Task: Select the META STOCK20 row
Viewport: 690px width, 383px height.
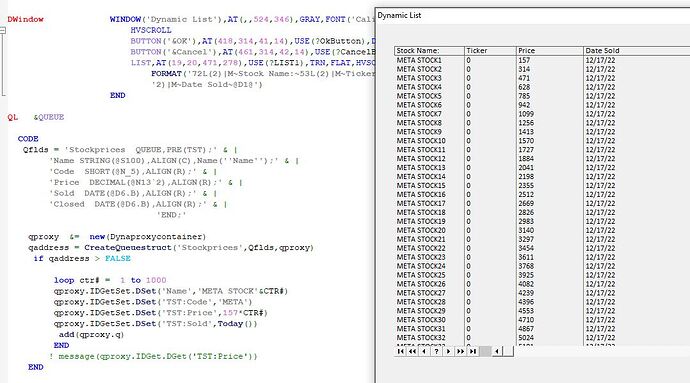Action: (542, 230)
